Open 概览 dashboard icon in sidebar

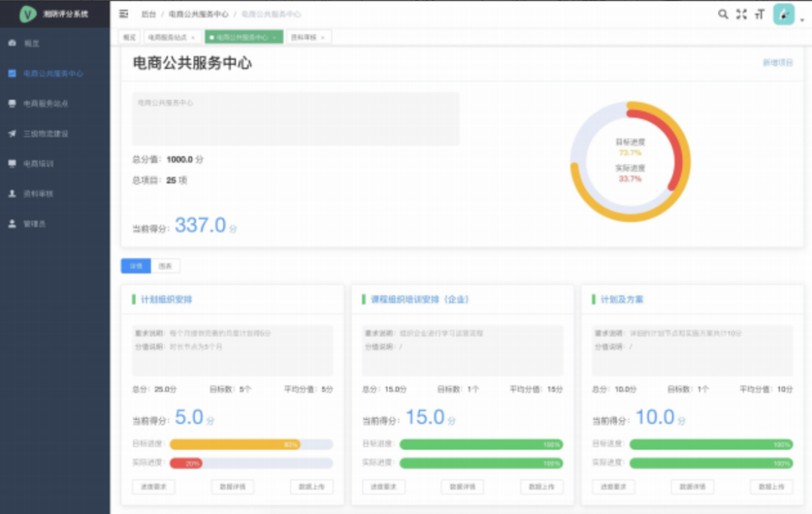[x=12, y=44]
